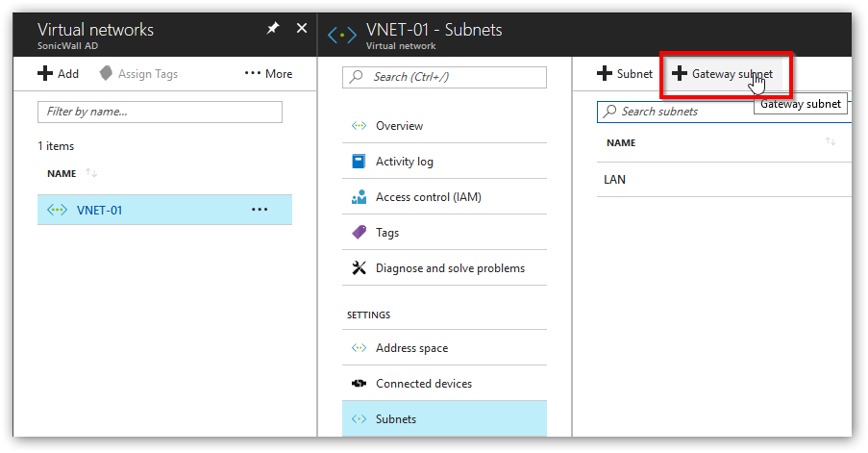Click the resource menu Search box
The width and height of the screenshot is (868, 453).
[444, 77]
